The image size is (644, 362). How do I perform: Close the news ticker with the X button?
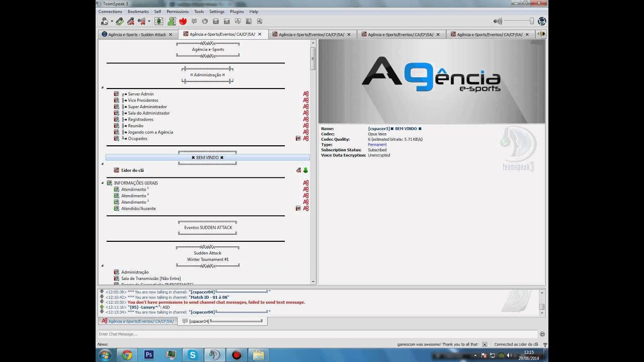point(485,344)
